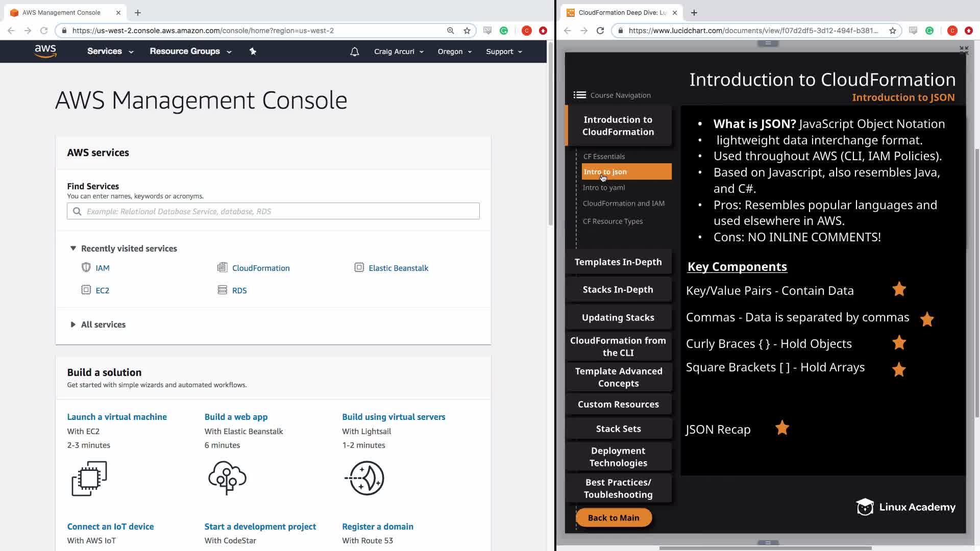Select Intro to yaml in course navigation
The height and width of the screenshot is (551, 980).
pos(604,187)
